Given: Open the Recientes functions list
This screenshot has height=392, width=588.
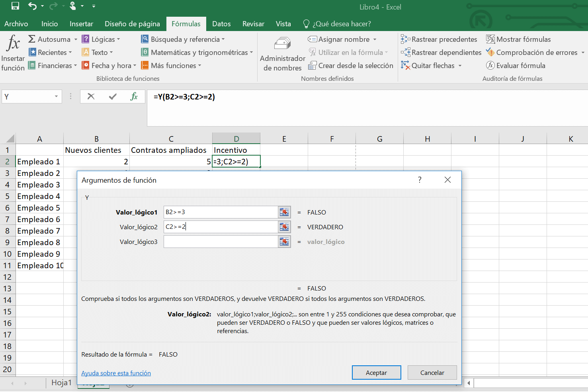Looking at the screenshot, I should [x=51, y=52].
